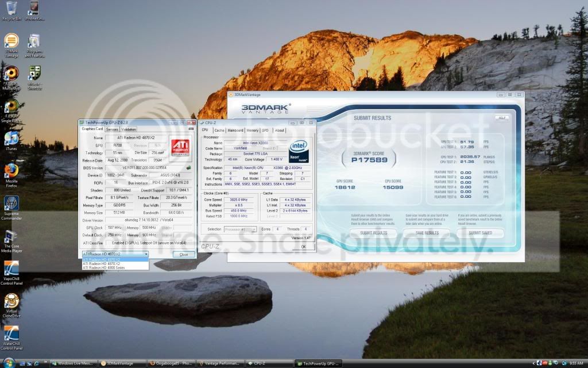Select the CPU tab in CPU-Z
This screenshot has width=588, height=368.
coord(205,130)
